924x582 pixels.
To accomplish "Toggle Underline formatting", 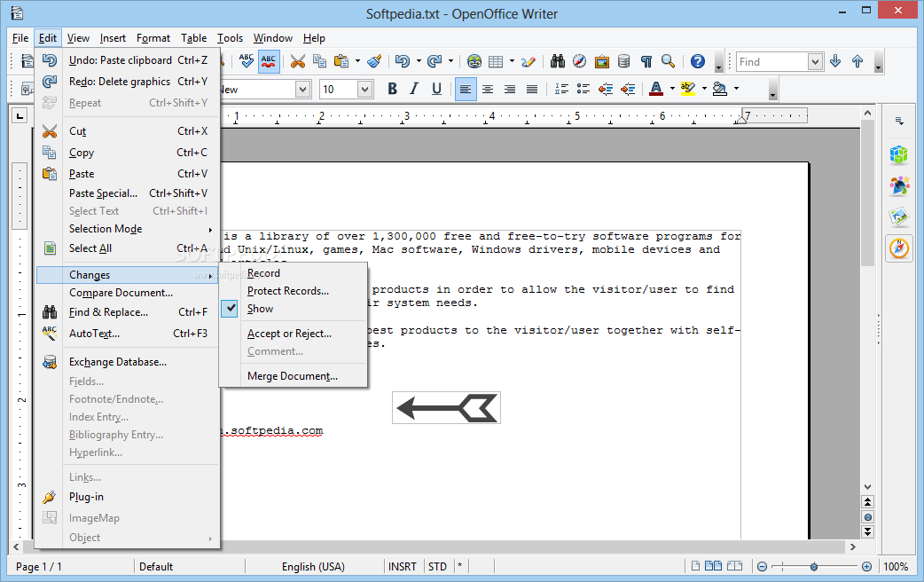I will click(436, 89).
